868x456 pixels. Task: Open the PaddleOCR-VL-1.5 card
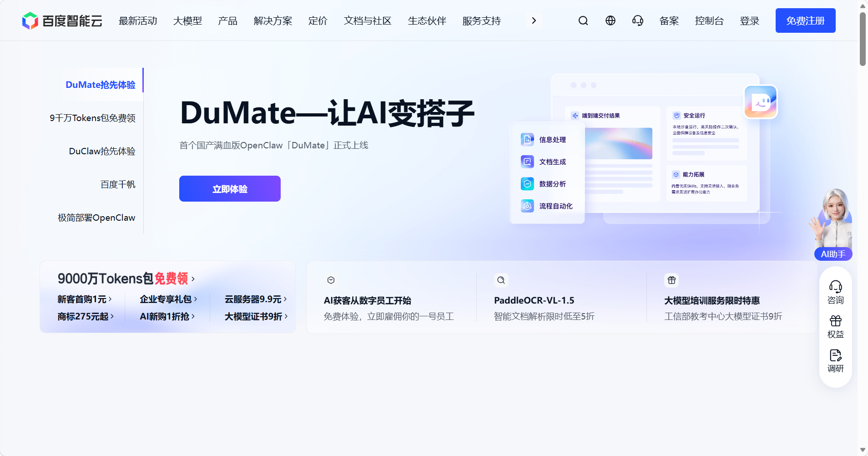(x=560, y=298)
